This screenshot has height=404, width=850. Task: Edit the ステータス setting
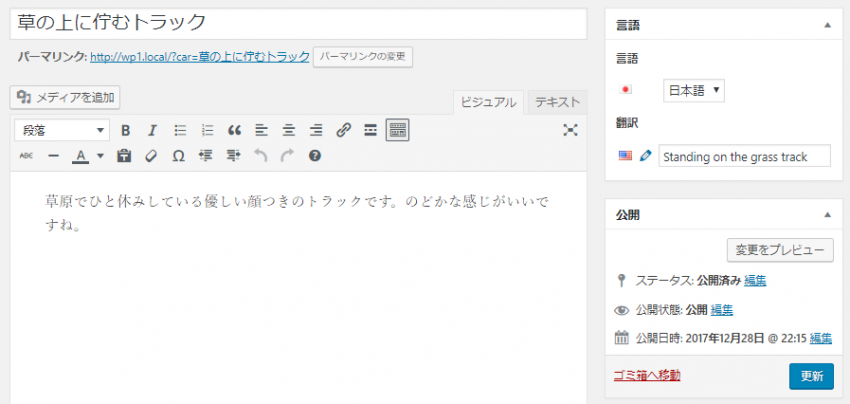tap(755, 281)
